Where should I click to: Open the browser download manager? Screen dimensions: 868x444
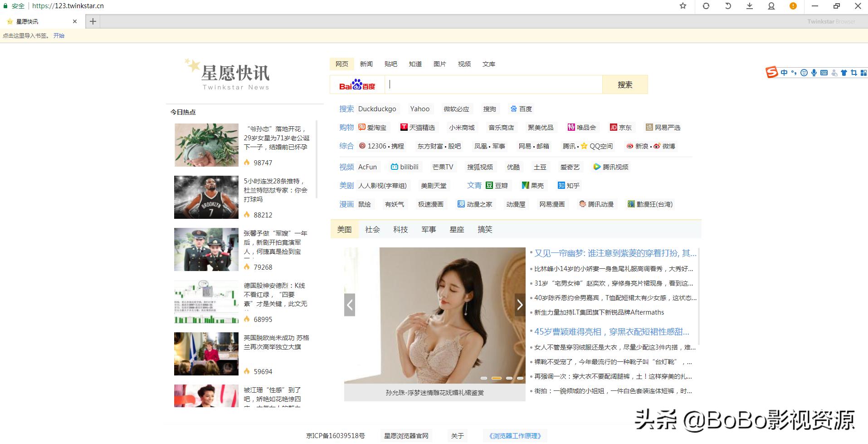pyautogui.click(x=750, y=6)
